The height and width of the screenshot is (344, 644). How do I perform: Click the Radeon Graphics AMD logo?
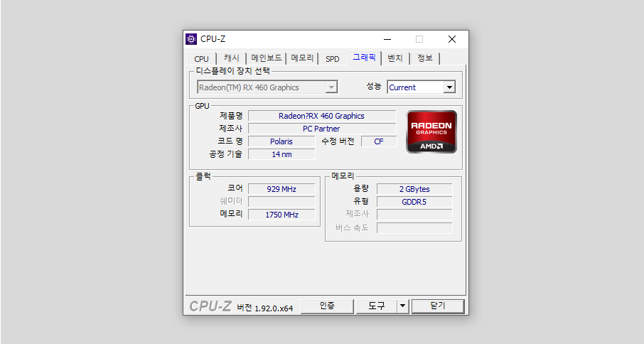click(x=431, y=131)
